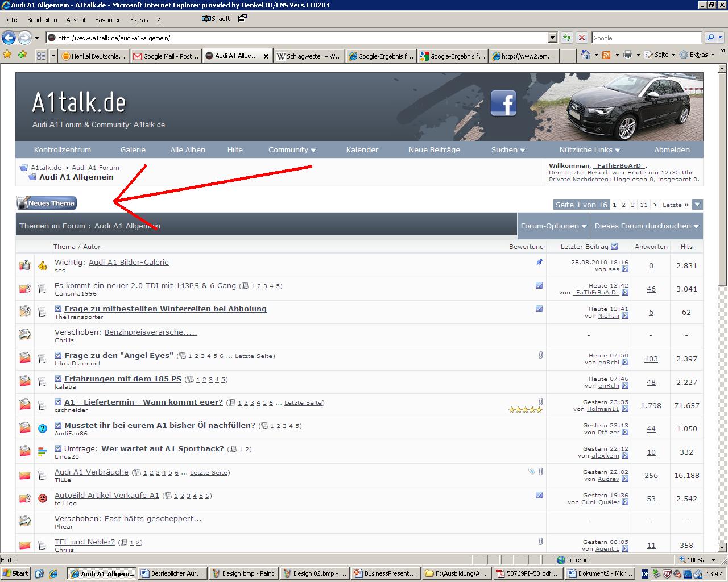The image size is (728, 582).
Task: Click the question mark icon of Öl nachfüllen thread
Action: (43, 429)
